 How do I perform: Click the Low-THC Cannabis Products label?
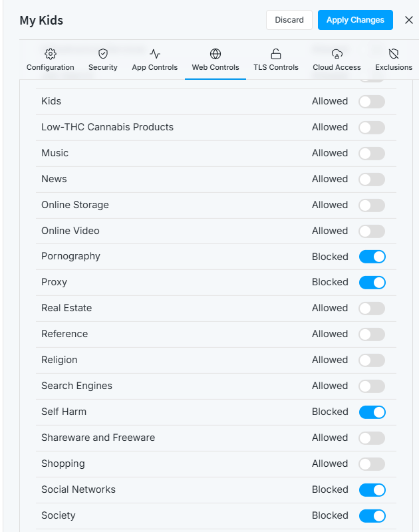(x=107, y=127)
